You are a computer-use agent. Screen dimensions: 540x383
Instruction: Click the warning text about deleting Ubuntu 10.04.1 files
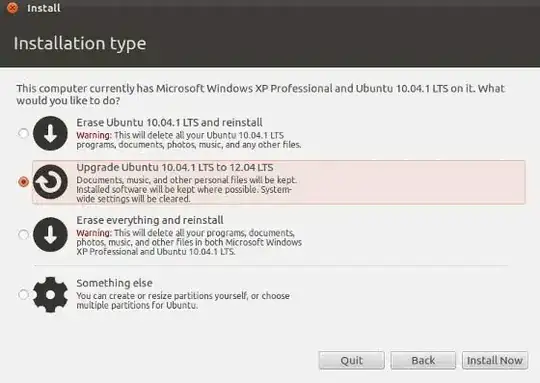point(189,140)
